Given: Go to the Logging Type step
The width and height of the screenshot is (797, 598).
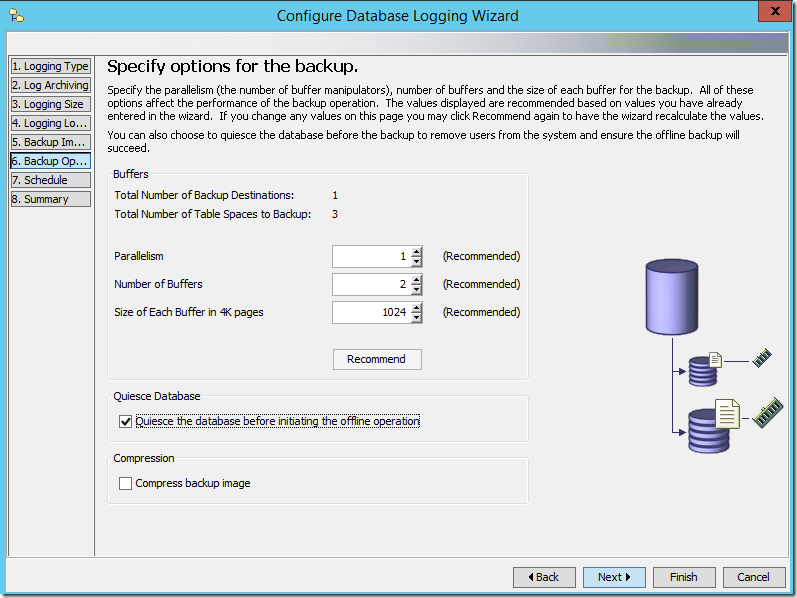Looking at the screenshot, I should pos(51,66).
